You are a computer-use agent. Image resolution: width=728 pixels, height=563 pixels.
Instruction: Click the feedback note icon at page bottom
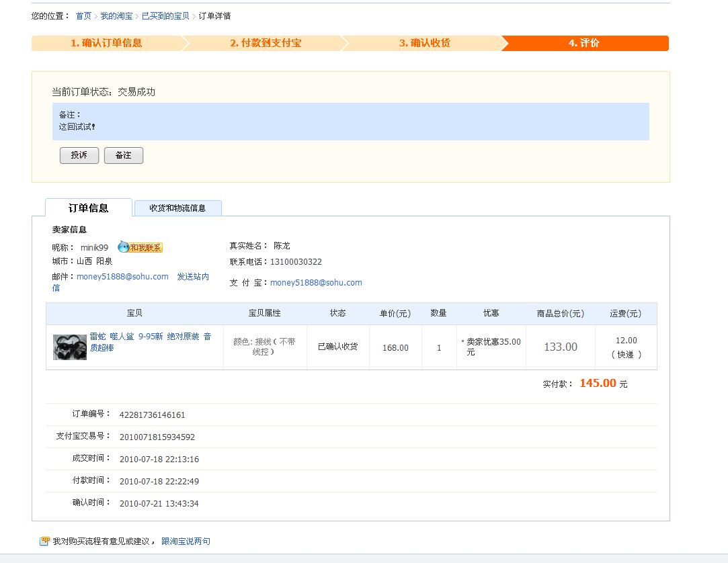(x=44, y=542)
